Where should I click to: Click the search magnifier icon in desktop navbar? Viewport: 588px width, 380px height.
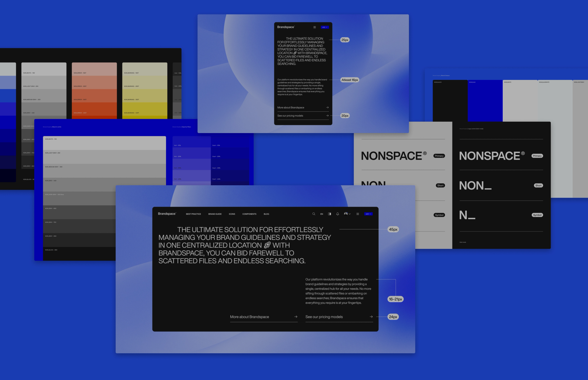point(314,214)
